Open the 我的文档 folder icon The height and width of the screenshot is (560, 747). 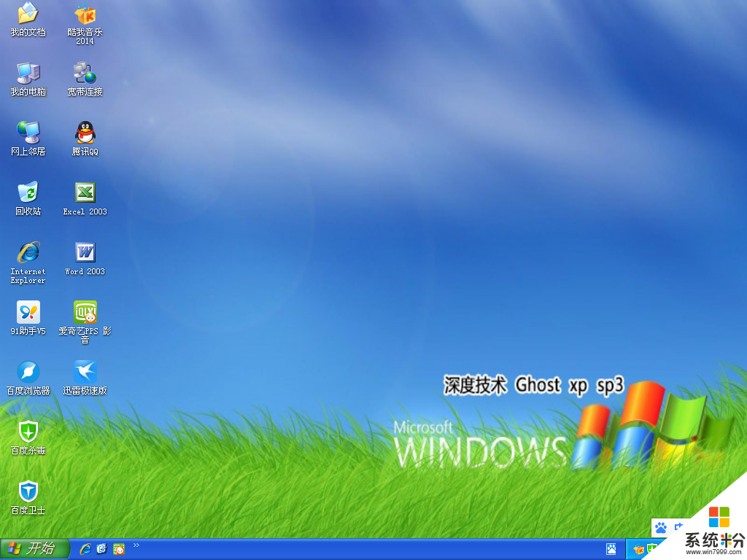point(28,14)
